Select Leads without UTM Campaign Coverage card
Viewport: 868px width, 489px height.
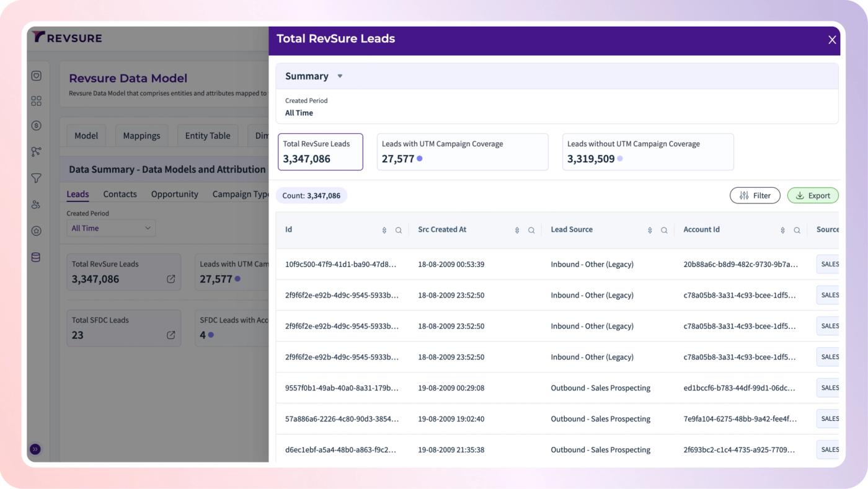click(648, 152)
